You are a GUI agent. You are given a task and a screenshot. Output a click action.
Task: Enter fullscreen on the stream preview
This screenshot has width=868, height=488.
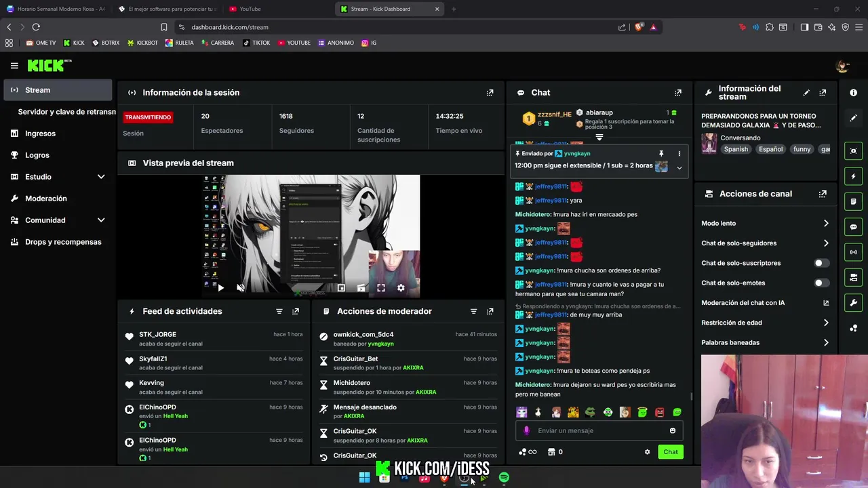[381, 288]
